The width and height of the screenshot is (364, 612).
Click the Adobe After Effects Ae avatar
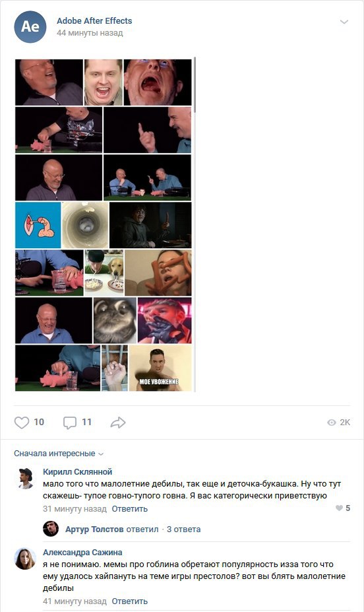(x=30, y=26)
